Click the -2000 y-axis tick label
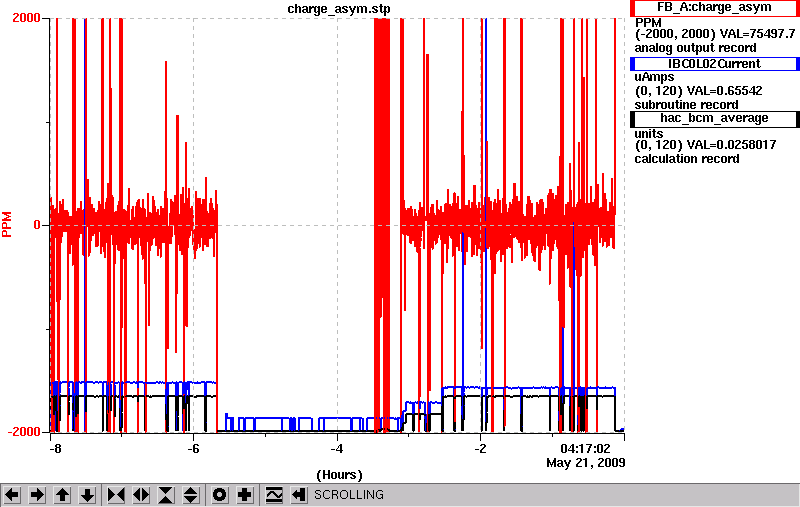Screen dimensions: 800x507 click(x=24, y=432)
